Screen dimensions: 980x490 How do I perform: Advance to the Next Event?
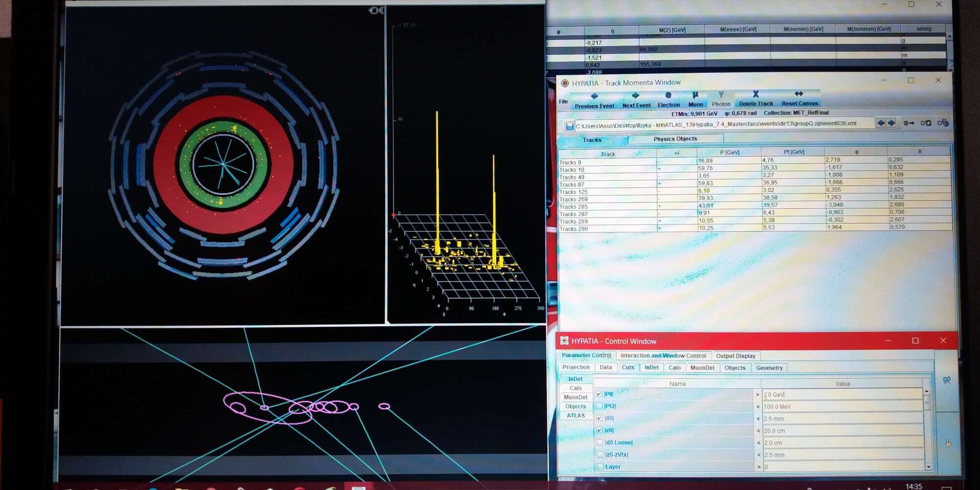coord(636,99)
